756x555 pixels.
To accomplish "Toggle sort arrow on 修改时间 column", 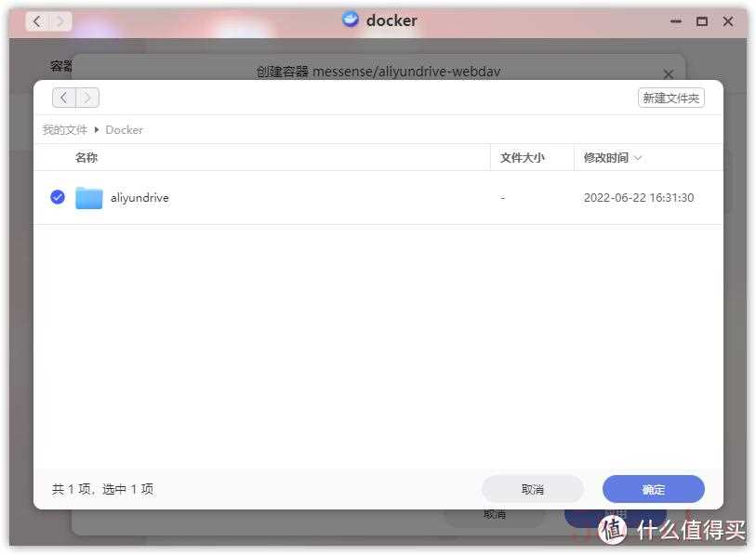I will (x=638, y=158).
